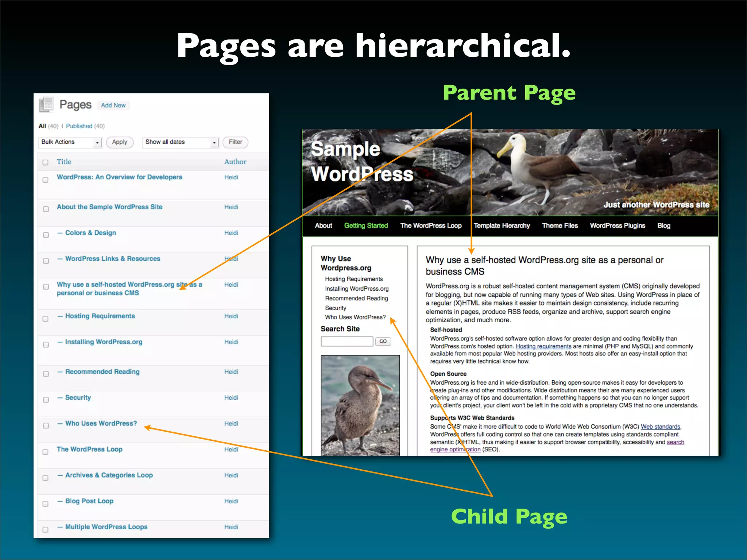Check the Colors & Design row checkbox

pos(46,235)
